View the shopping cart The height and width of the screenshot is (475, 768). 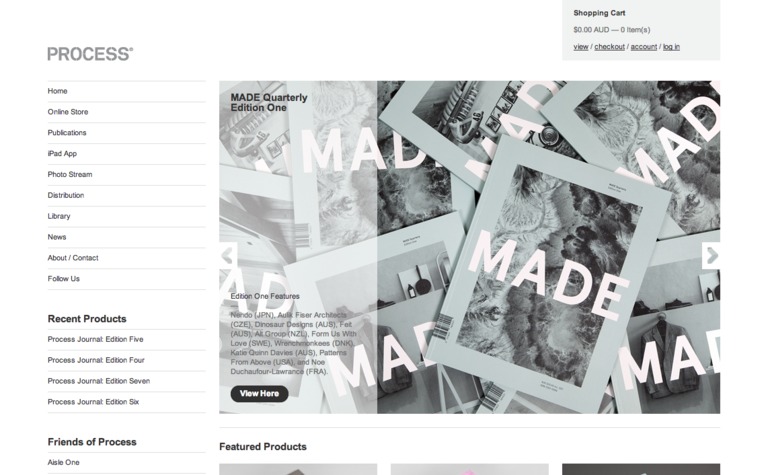(581, 47)
